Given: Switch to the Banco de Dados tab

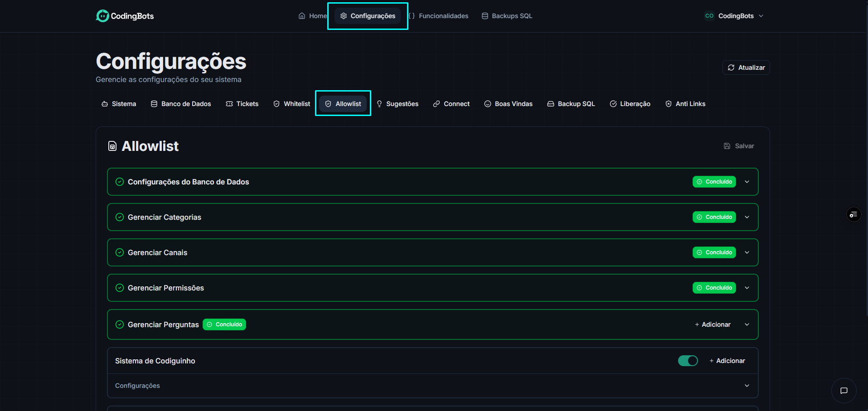Looking at the screenshot, I should point(181,104).
